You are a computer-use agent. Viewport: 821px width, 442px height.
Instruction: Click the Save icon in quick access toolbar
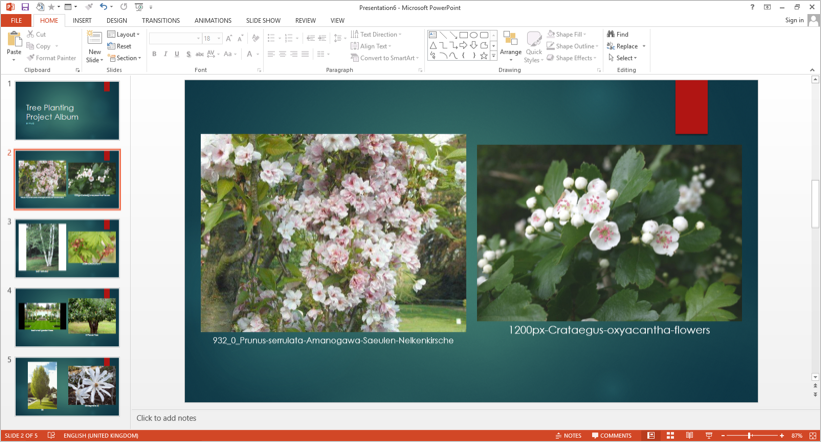pyautogui.click(x=25, y=7)
